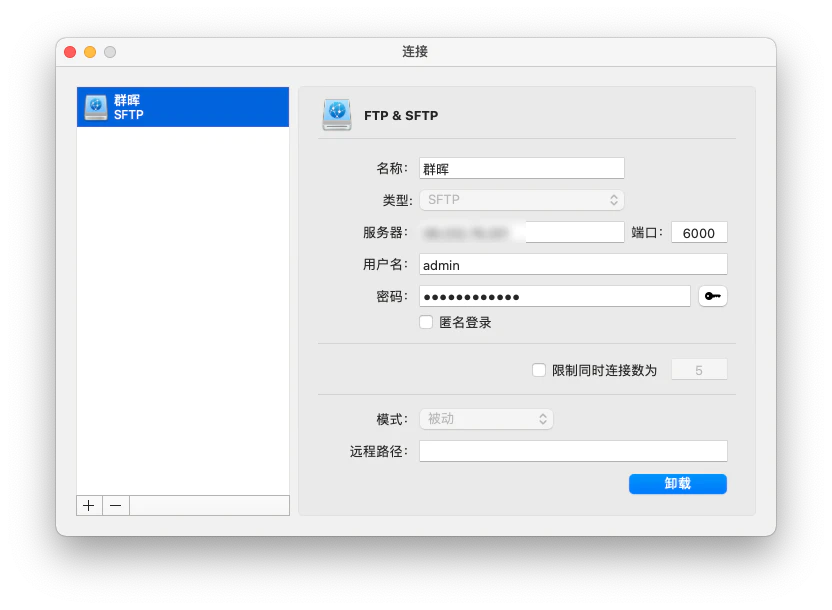This screenshot has height=610, width=832.
Task: Click the FTP & SFTP globe drive icon
Action: click(335, 114)
